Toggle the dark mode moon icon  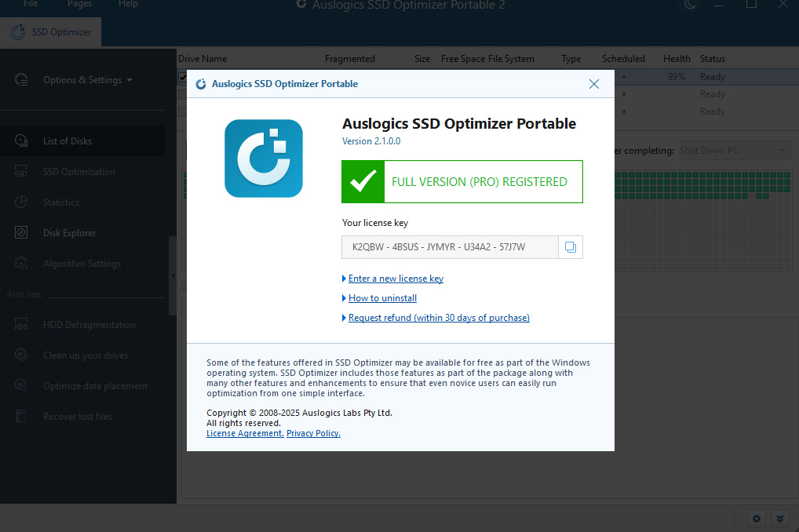click(x=690, y=5)
